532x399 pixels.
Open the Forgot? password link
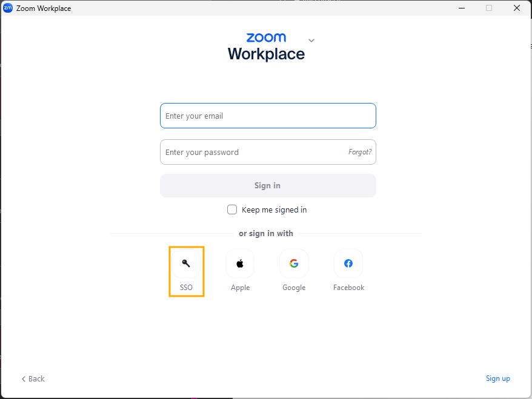coord(360,152)
